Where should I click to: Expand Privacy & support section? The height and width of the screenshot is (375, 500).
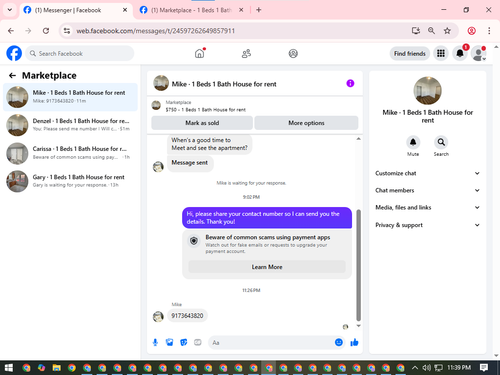[x=428, y=225]
